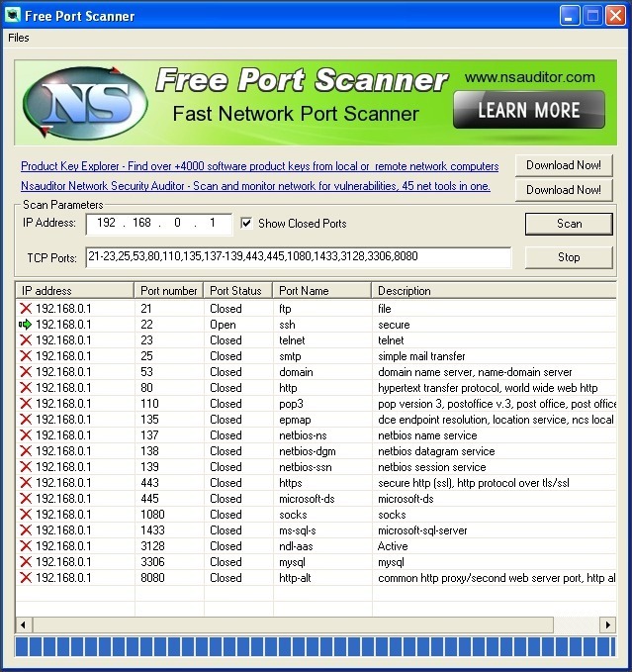Click the first IP octet field 192
The image size is (632, 672).
click(x=106, y=223)
